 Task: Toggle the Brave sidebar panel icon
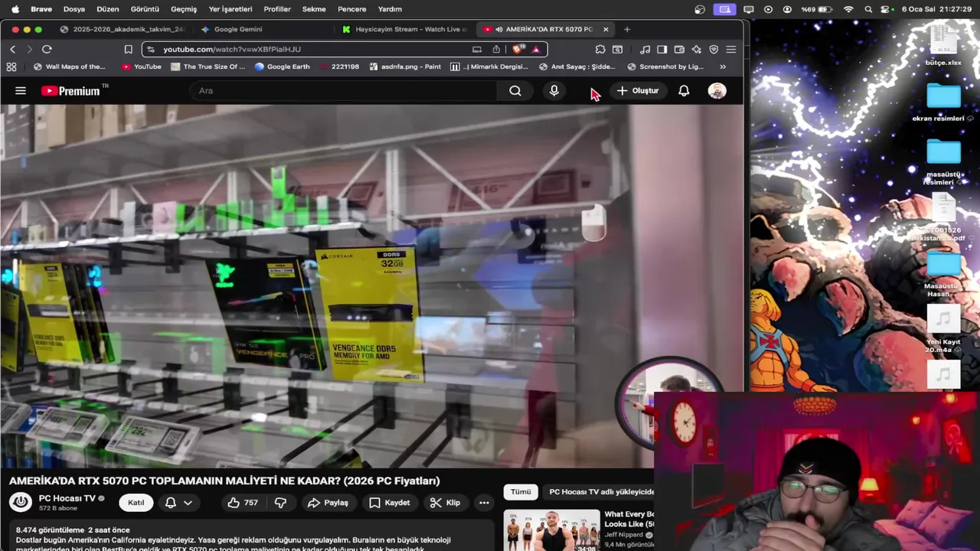pos(661,49)
